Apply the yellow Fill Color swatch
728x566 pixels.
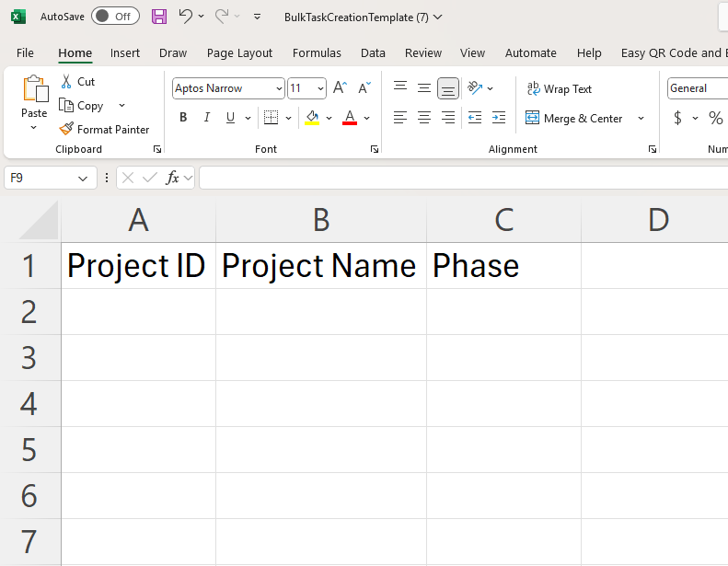312,118
